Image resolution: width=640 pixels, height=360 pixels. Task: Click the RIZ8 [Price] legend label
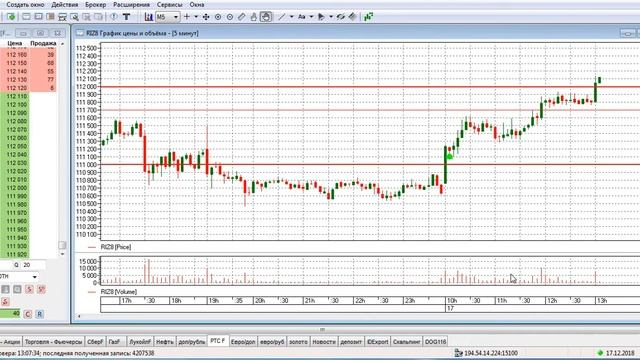116,247
